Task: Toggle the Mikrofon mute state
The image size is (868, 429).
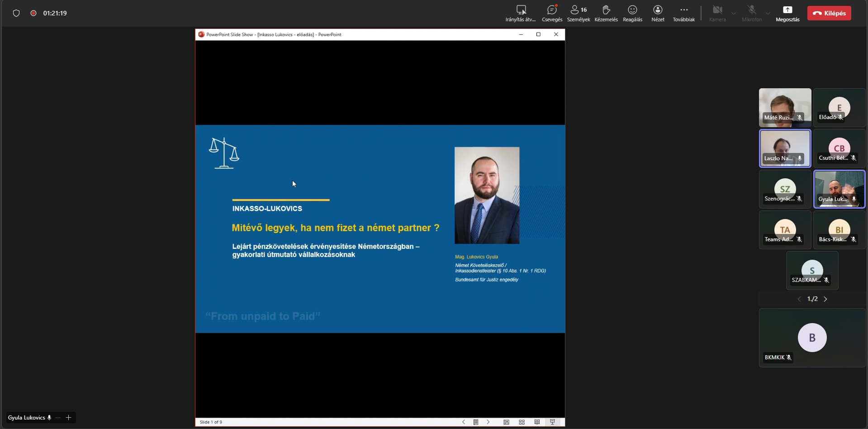Action: coord(752,13)
